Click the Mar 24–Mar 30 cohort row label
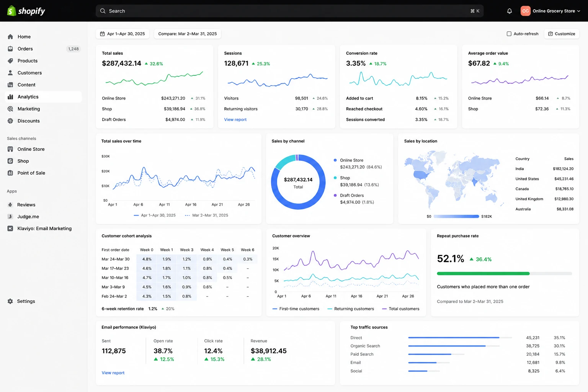The height and width of the screenshot is (392, 588). [x=116, y=259]
